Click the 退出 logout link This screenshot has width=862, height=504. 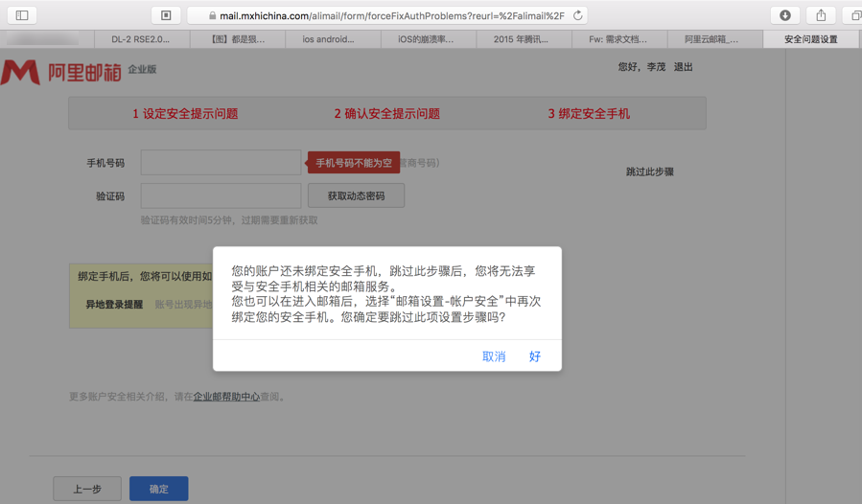click(684, 67)
